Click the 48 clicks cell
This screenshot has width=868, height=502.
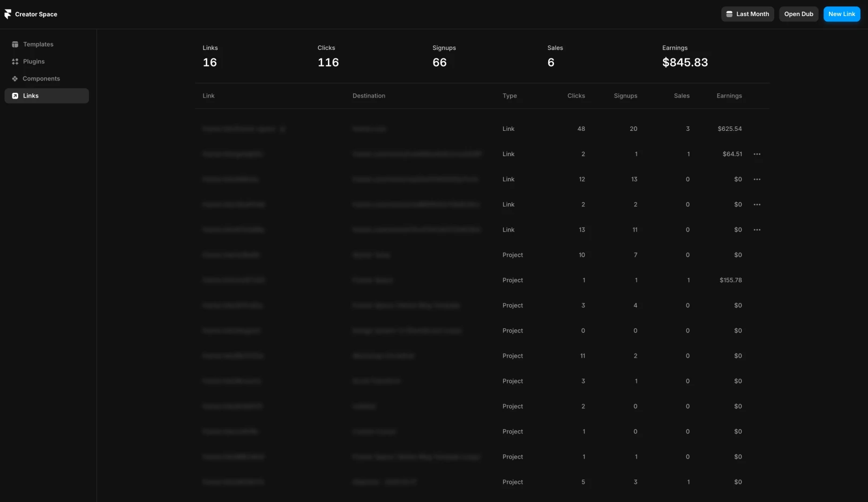[x=581, y=129]
